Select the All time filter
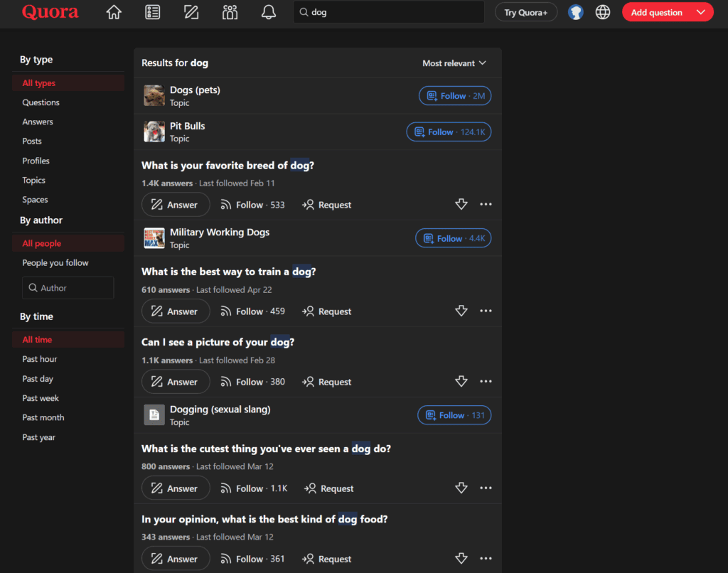Screen dimensions: 728x573 point(68,339)
